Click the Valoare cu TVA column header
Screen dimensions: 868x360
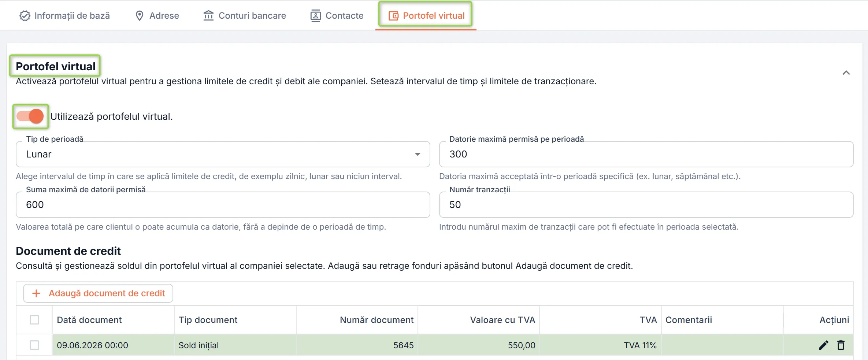pos(479,320)
